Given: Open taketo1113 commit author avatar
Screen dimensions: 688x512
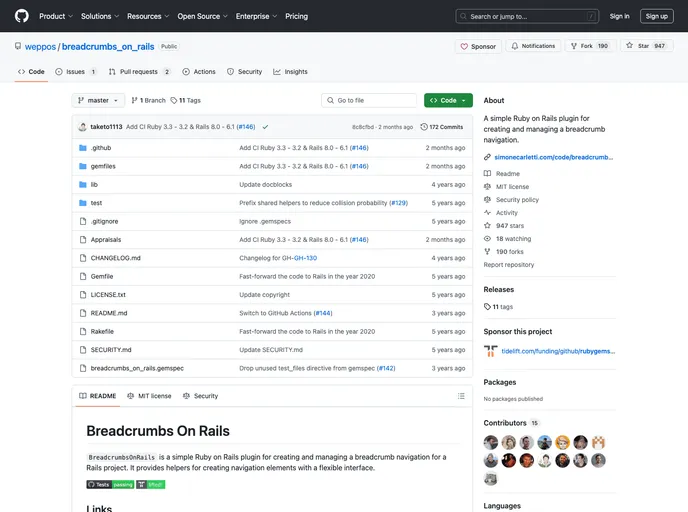Looking at the screenshot, I should coord(82,127).
